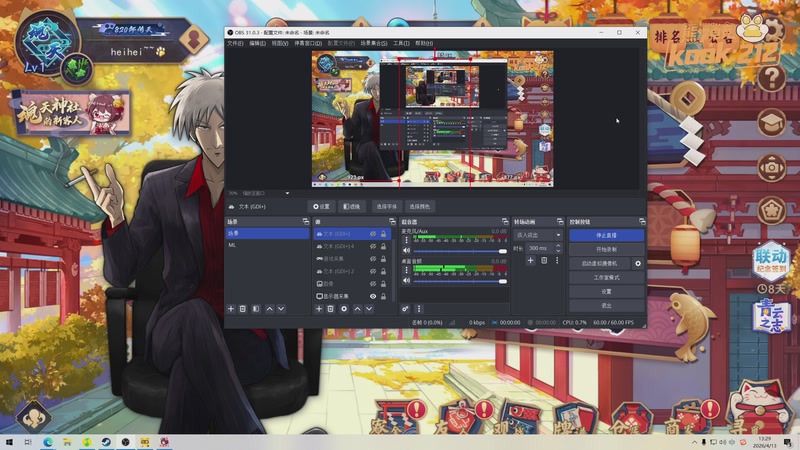Open 桌面音频 channel three-dot options
Image resolution: width=800 pixels, height=450 pixels.
(406, 270)
